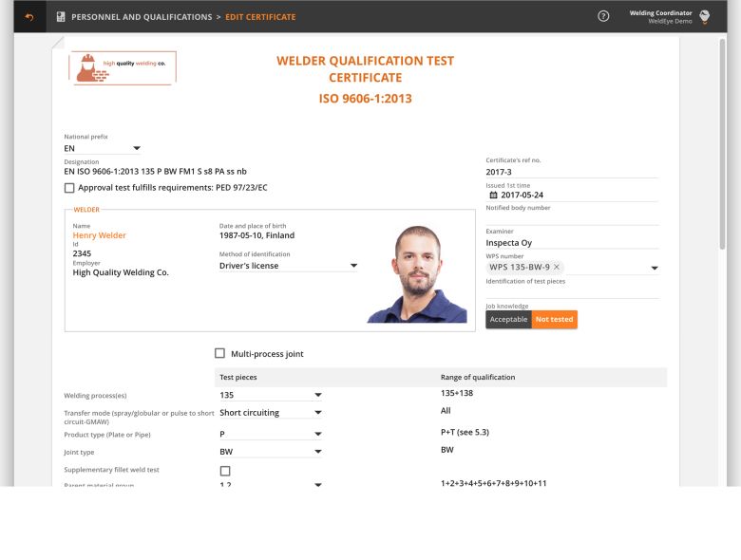The image size is (741, 560).
Task: Open the help question mark icon
Action: click(603, 16)
